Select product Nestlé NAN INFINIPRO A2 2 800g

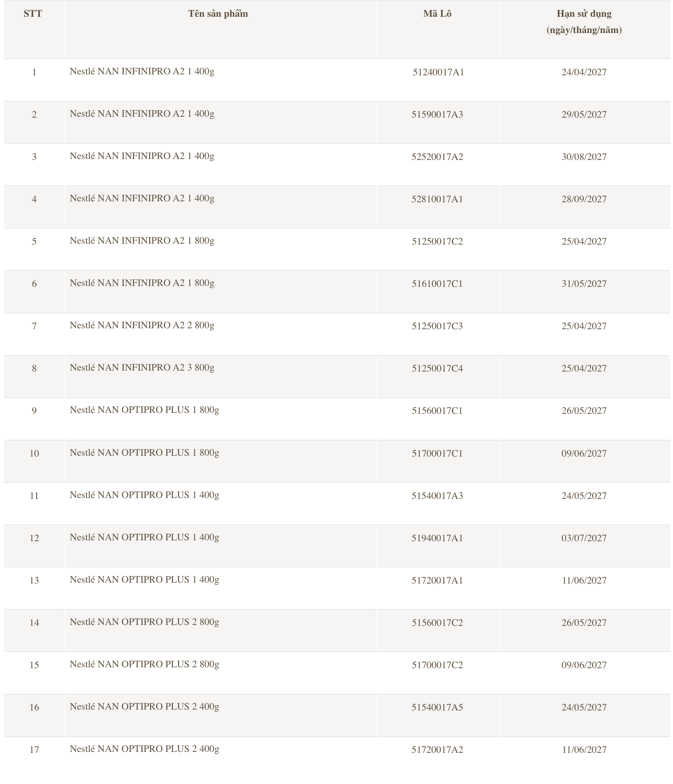click(142, 326)
